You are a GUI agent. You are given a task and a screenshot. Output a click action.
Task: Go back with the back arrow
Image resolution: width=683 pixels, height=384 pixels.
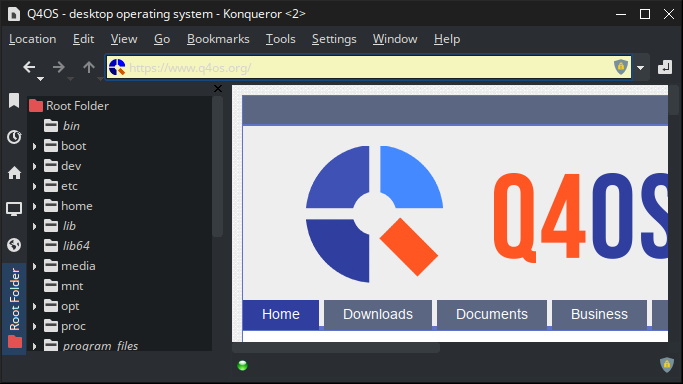pyautogui.click(x=29, y=67)
